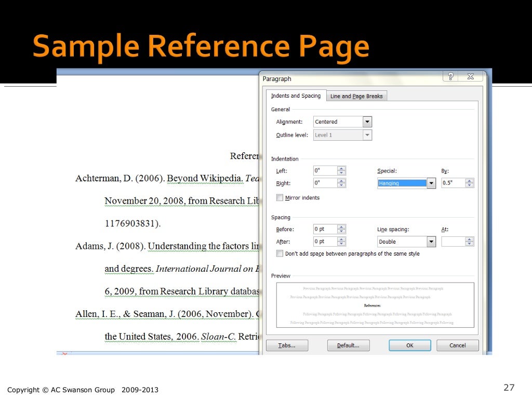Open the Tabs... button
The width and height of the screenshot is (532, 399).
(287, 345)
